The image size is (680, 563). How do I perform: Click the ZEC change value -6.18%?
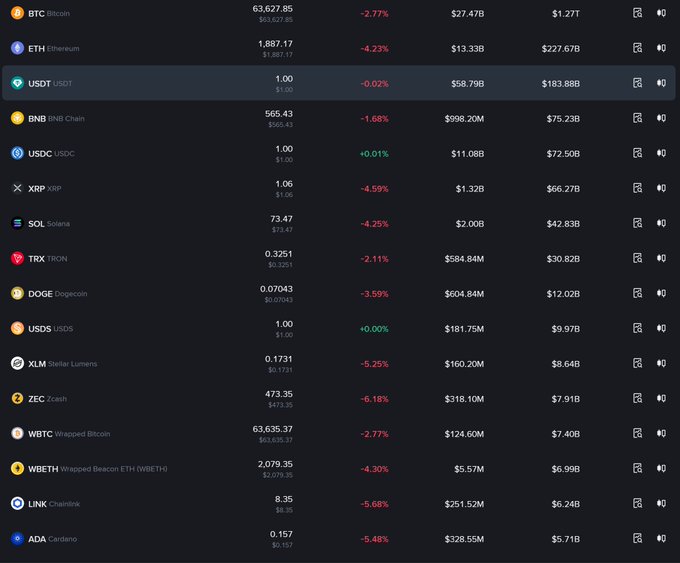tap(375, 399)
